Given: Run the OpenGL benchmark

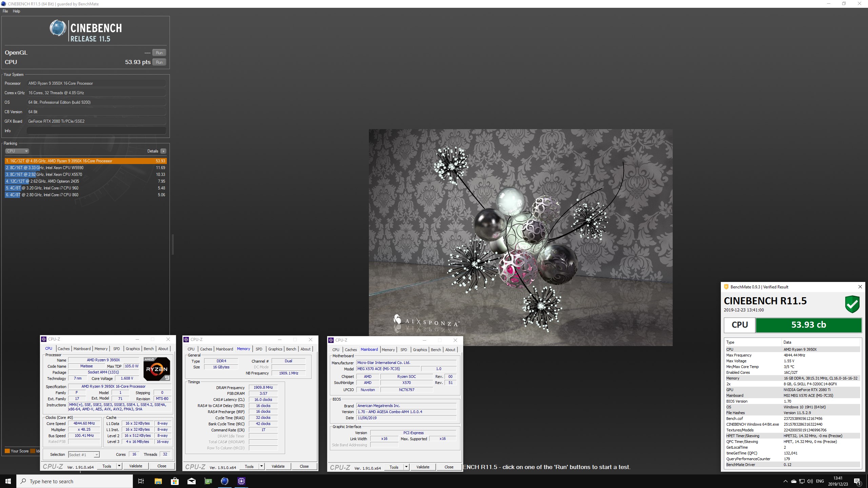Looking at the screenshot, I should (159, 53).
